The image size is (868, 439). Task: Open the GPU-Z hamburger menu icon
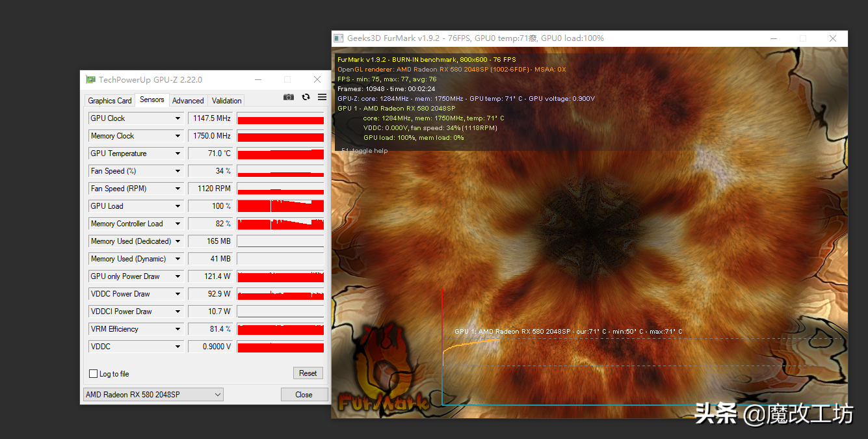pos(322,97)
